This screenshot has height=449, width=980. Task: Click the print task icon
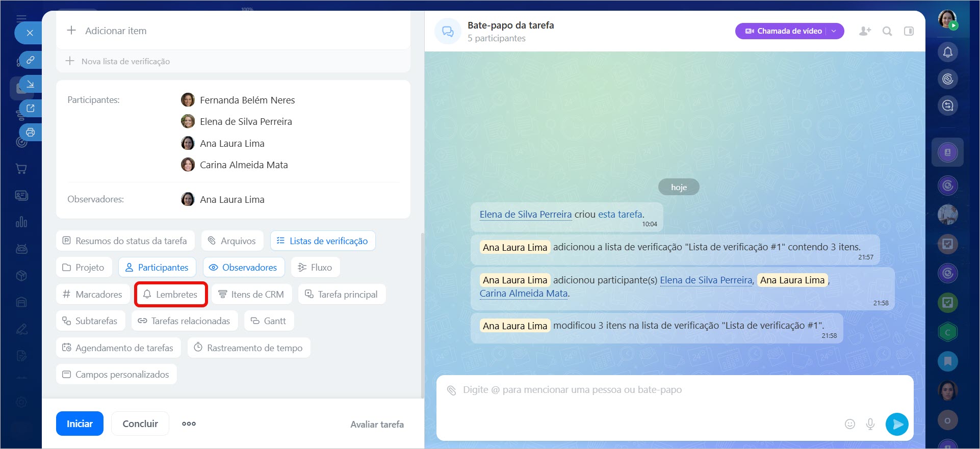pyautogui.click(x=31, y=133)
